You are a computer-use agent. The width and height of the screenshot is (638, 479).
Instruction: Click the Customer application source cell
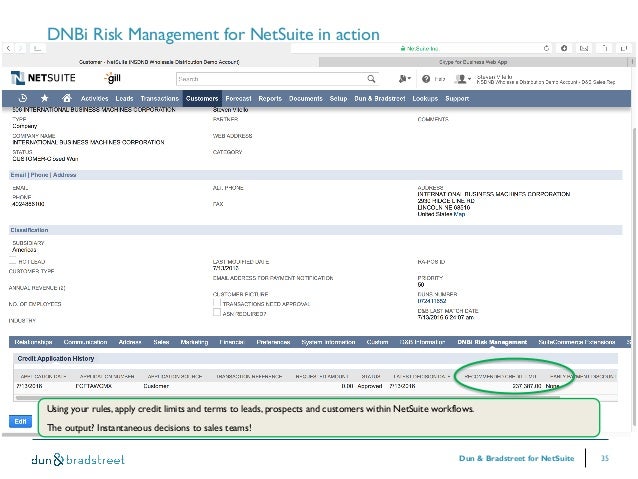click(x=156, y=386)
